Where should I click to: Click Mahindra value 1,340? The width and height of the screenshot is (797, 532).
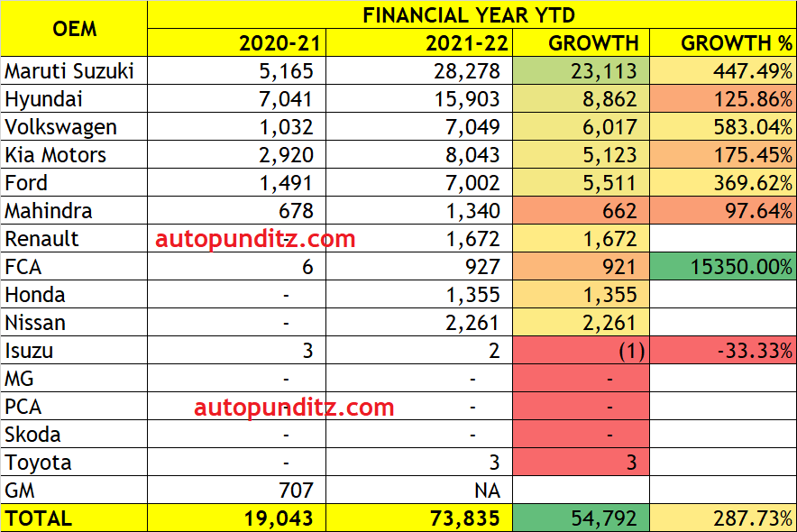[472, 211]
